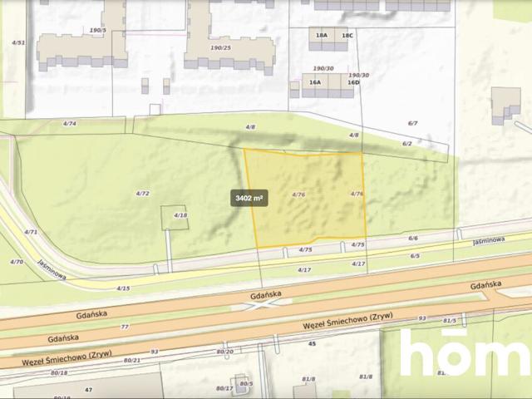The width and height of the screenshot is (532, 399).
Task: Click parcel 80/20 label
Action: [x=224, y=352]
